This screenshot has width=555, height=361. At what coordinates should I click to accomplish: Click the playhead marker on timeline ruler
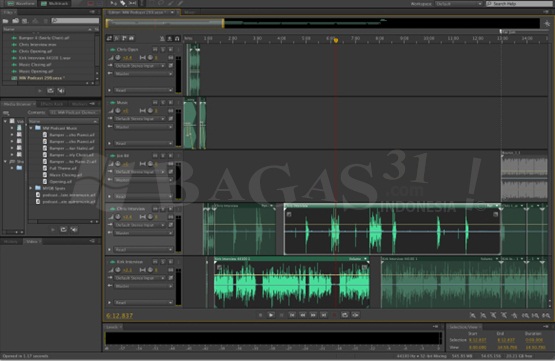tap(336, 40)
